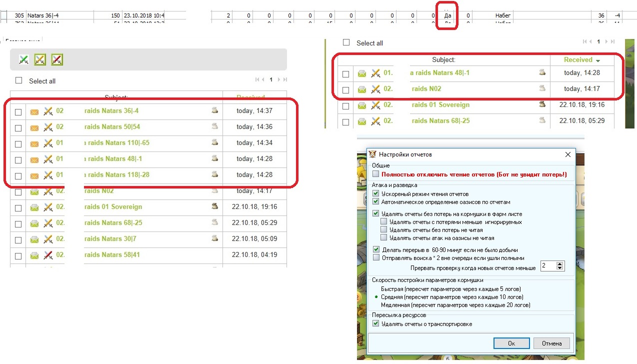This screenshot has width=637, height=364.
Task: Open the 'raids Natars 58|41' report link
Action: click(112, 255)
